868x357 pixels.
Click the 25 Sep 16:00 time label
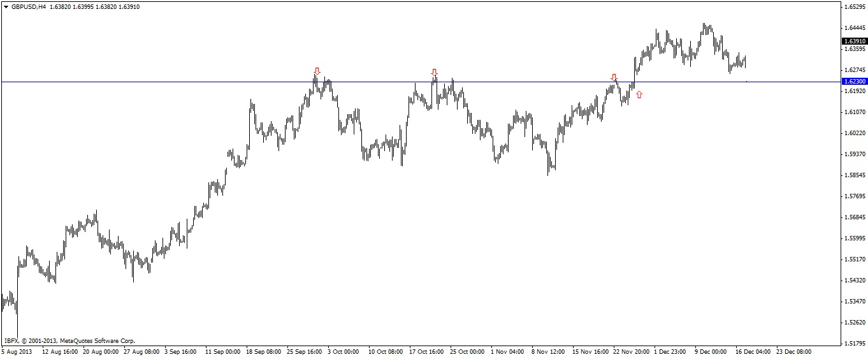tap(305, 352)
